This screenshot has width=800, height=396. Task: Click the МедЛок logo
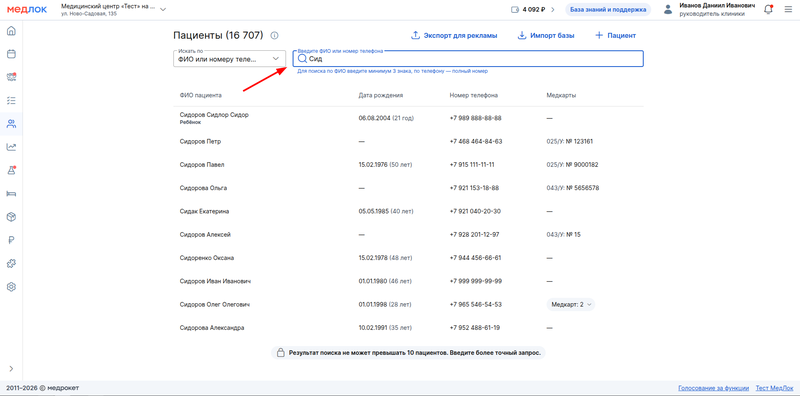coord(27,10)
